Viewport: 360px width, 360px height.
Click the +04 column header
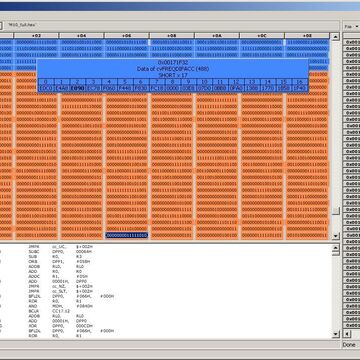tap(82, 35)
